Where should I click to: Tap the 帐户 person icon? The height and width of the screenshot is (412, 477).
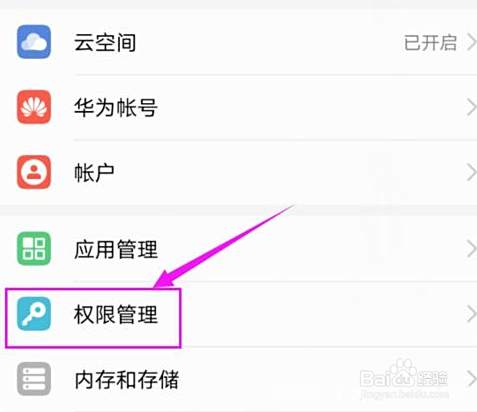click(34, 172)
